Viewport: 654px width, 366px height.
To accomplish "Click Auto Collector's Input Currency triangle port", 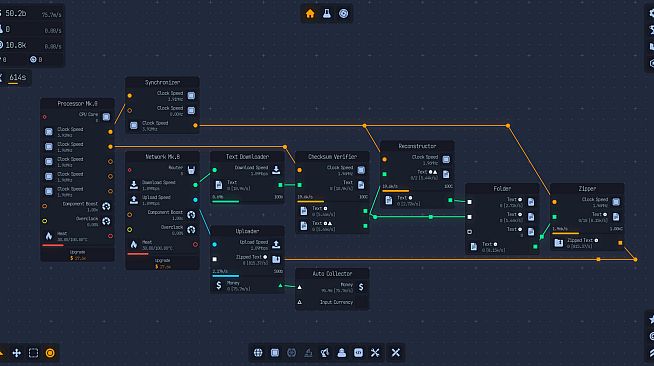I will tap(299, 302).
